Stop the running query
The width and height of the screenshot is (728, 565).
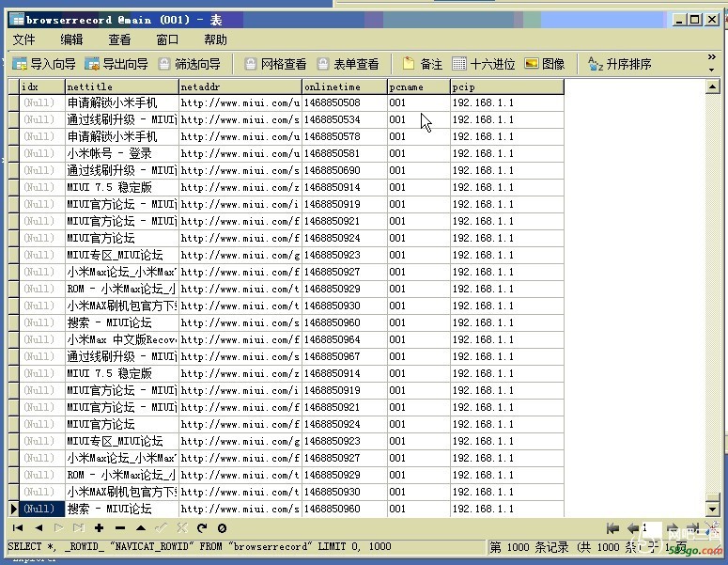coord(222,528)
